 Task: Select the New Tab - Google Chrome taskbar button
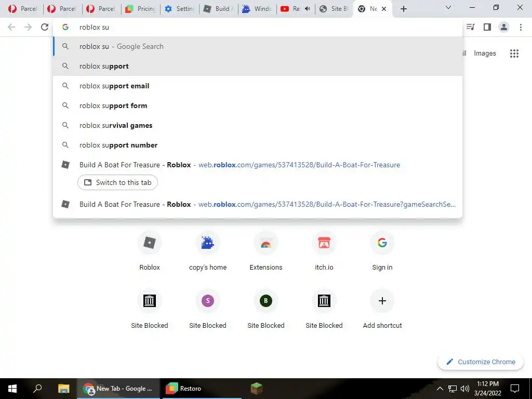pyautogui.click(x=118, y=389)
